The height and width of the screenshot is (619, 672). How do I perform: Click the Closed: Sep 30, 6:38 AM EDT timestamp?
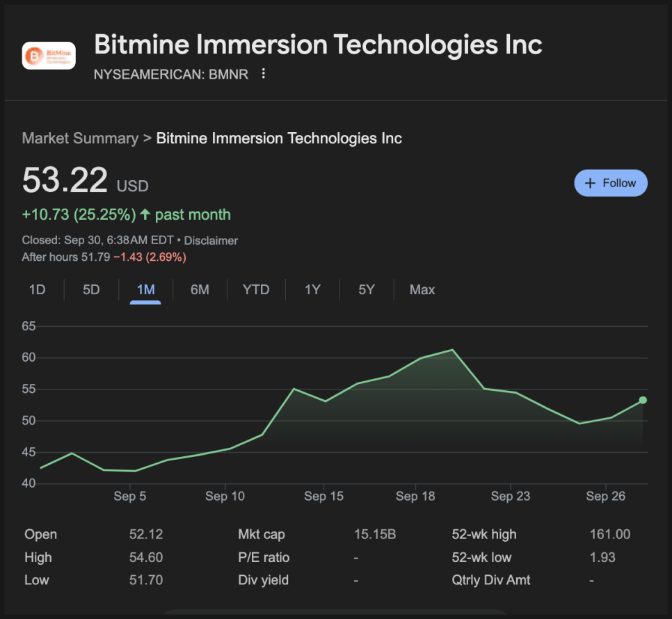pos(97,241)
